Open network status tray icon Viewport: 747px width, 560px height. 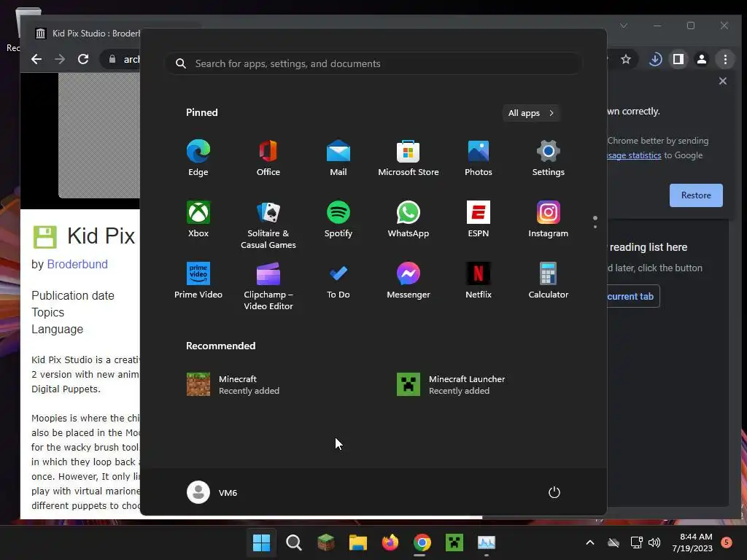coord(636,542)
